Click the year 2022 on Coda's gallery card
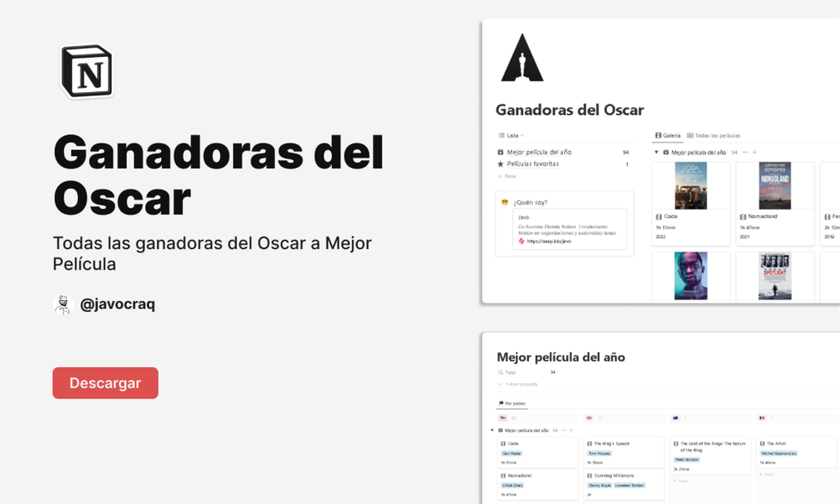The image size is (840, 504). click(660, 237)
